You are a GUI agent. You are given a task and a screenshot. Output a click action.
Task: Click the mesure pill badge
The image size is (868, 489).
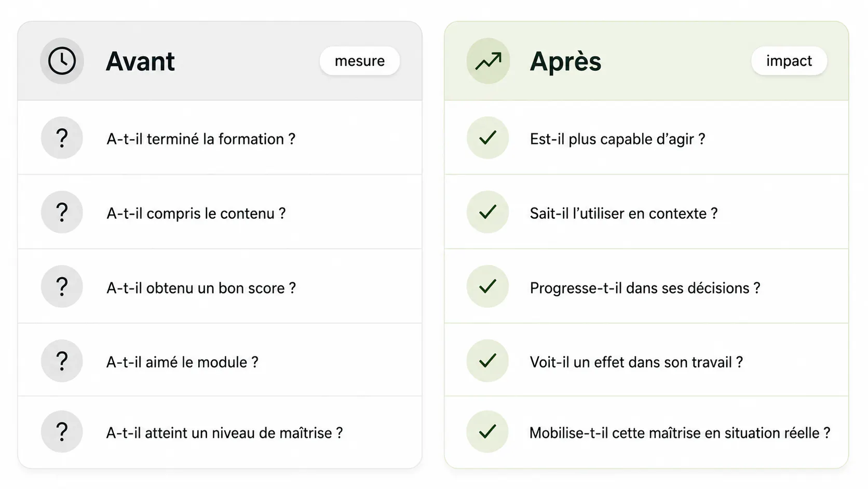[360, 61]
